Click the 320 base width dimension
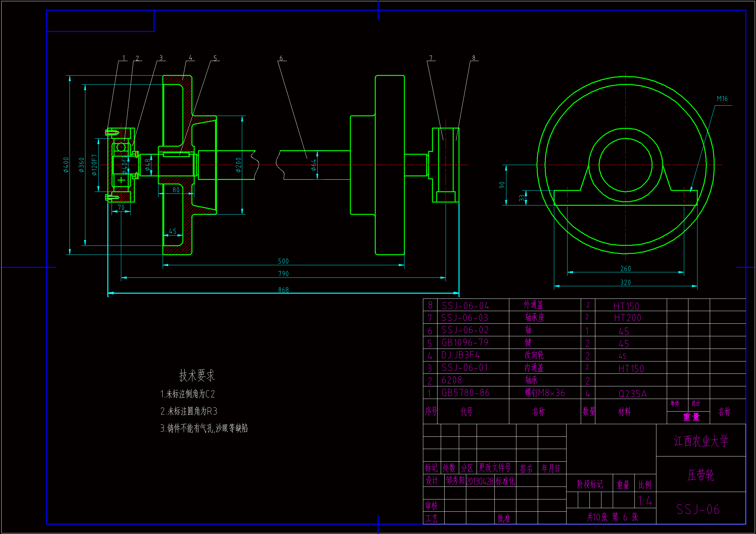 pyautogui.click(x=625, y=282)
